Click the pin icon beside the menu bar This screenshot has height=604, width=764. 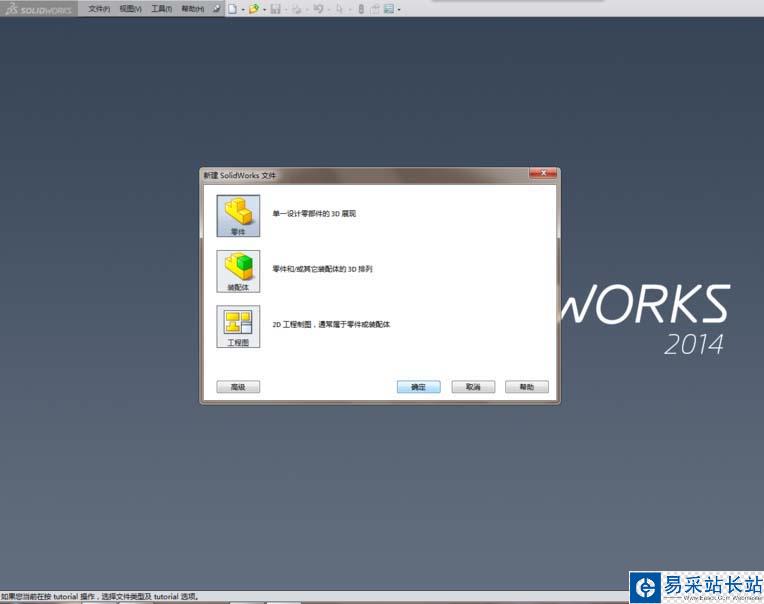pyautogui.click(x=216, y=9)
